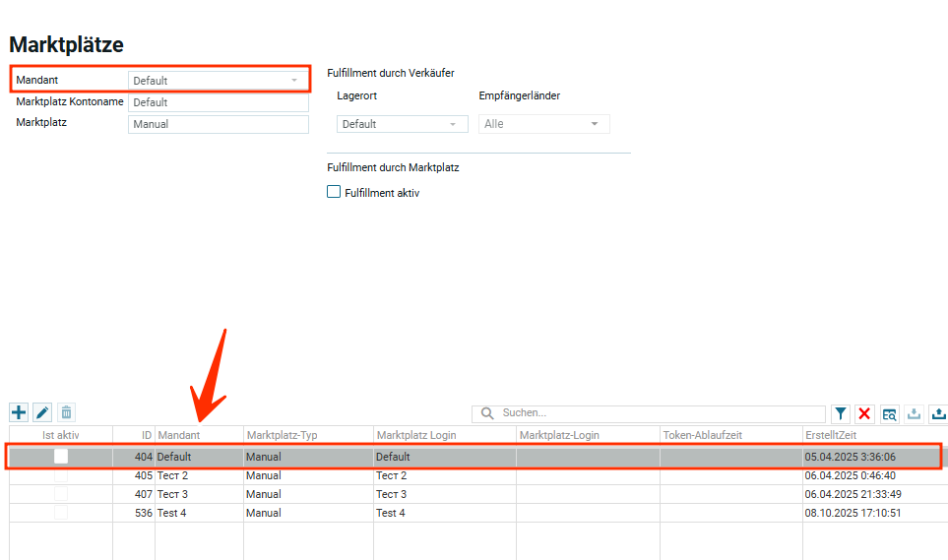The width and height of the screenshot is (948, 560).
Task: Open the Empfängerländer dropdown
Action: point(543,124)
